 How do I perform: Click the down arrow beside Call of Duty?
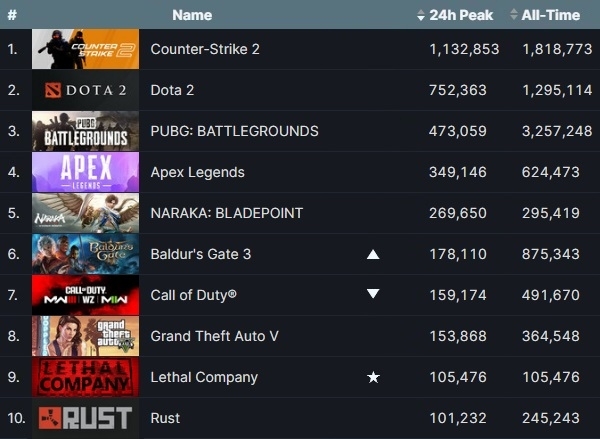coord(373,295)
